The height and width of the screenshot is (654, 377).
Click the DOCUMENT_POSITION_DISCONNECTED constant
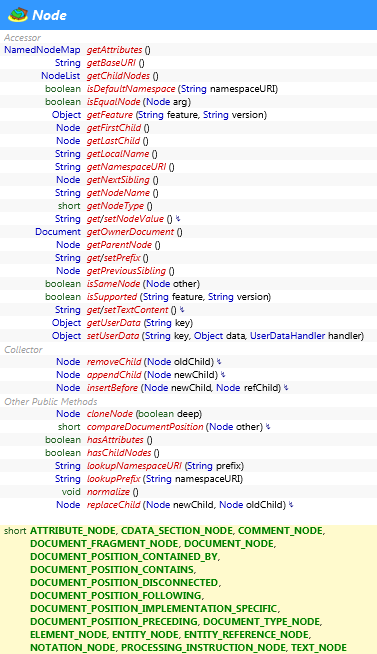coord(124,582)
